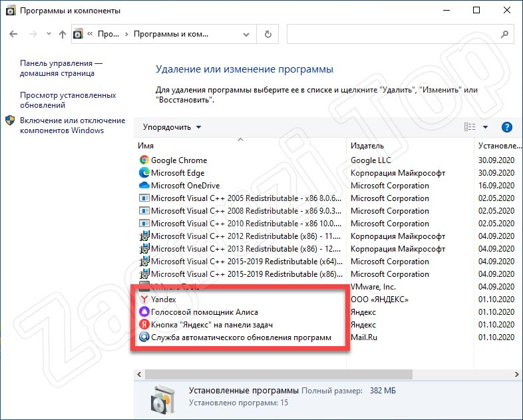Expand the address bar history dropdown
Screen dimensions: 523x420
[246, 35]
